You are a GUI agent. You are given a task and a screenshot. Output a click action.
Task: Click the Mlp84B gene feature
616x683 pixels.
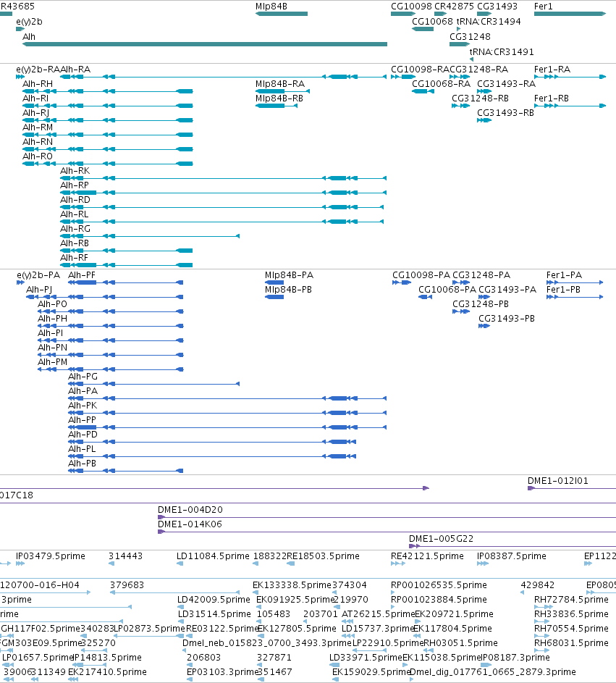click(x=282, y=14)
